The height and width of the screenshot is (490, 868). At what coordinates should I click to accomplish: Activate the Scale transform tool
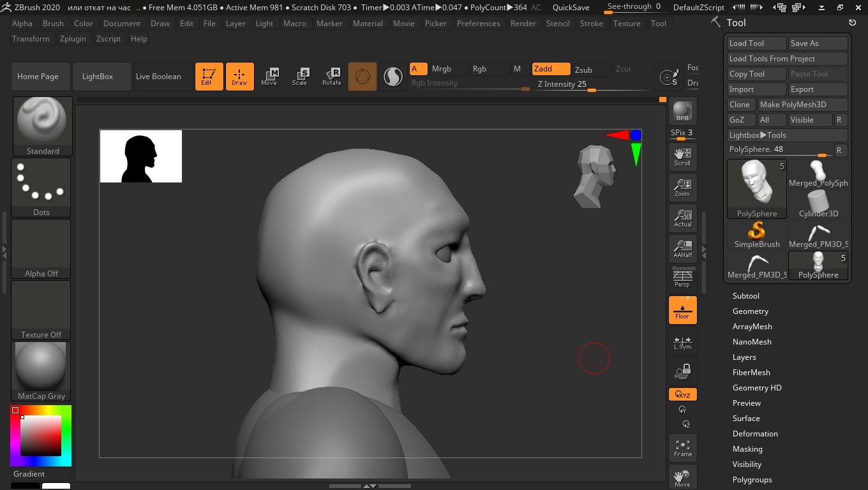299,77
